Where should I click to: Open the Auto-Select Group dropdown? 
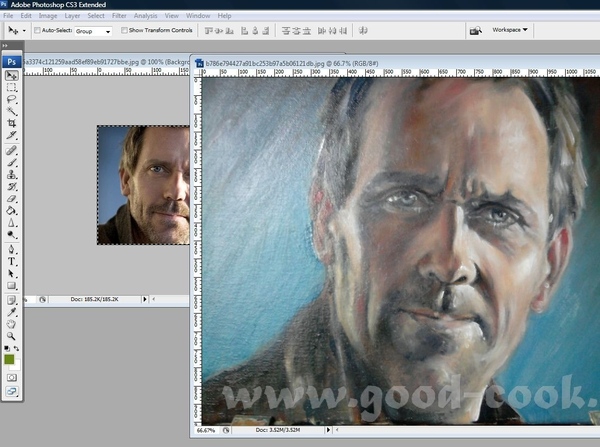93,31
